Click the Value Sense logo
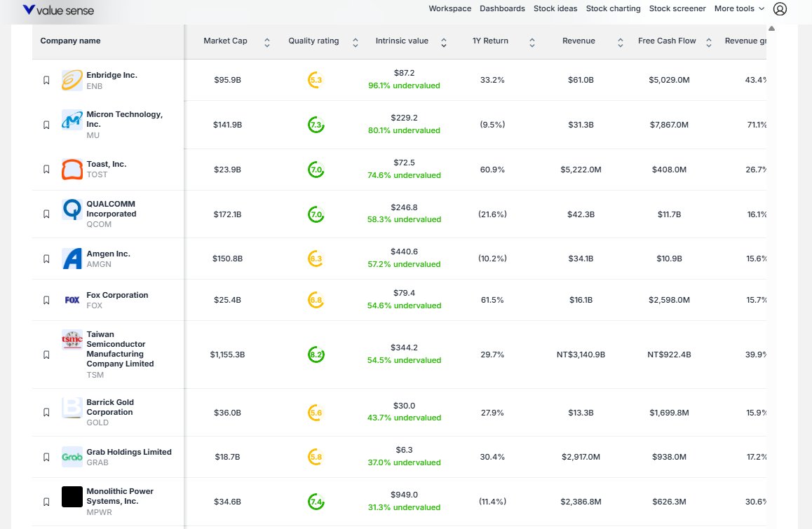The height and width of the screenshot is (529, 812). (58, 10)
